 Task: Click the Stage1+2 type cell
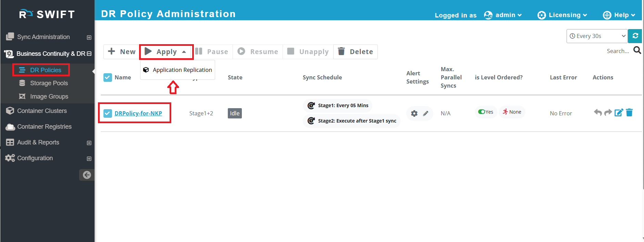point(201,113)
